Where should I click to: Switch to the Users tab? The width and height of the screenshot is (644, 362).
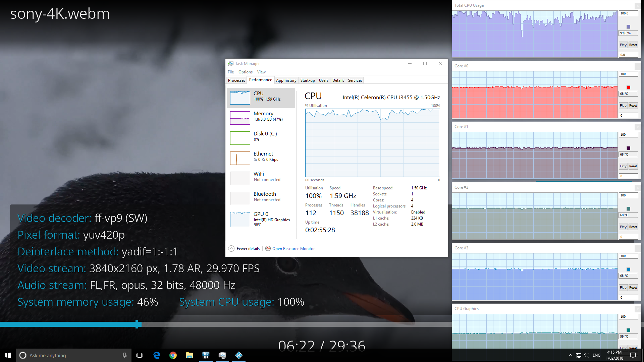324,80
